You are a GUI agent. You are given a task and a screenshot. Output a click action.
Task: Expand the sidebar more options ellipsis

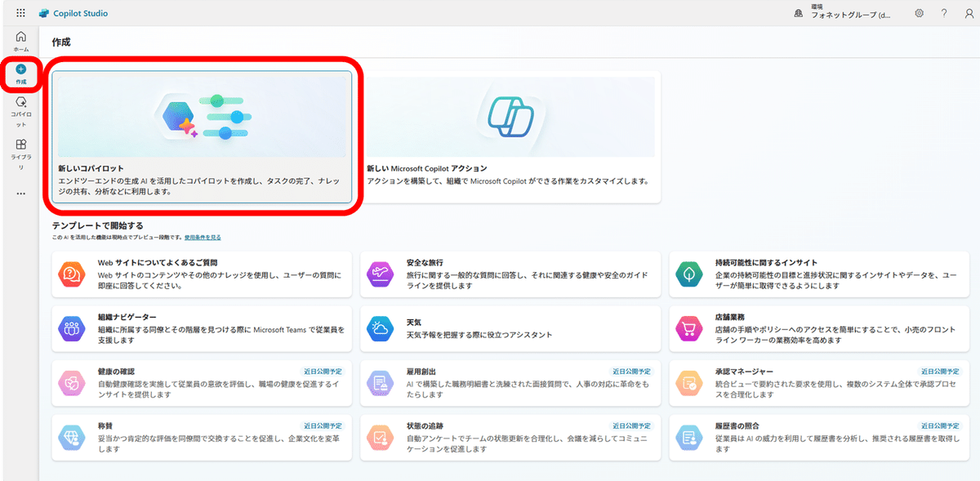pyautogui.click(x=20, y=194)
